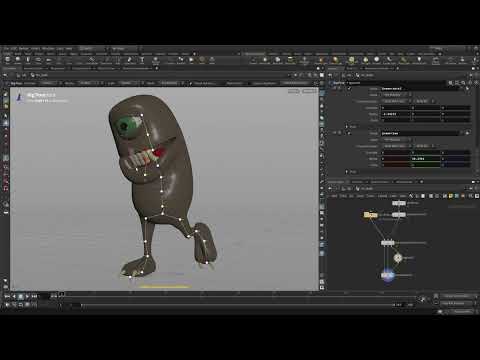
Task: Add new pane tab above network editor
Action: [x=421, y=182]
